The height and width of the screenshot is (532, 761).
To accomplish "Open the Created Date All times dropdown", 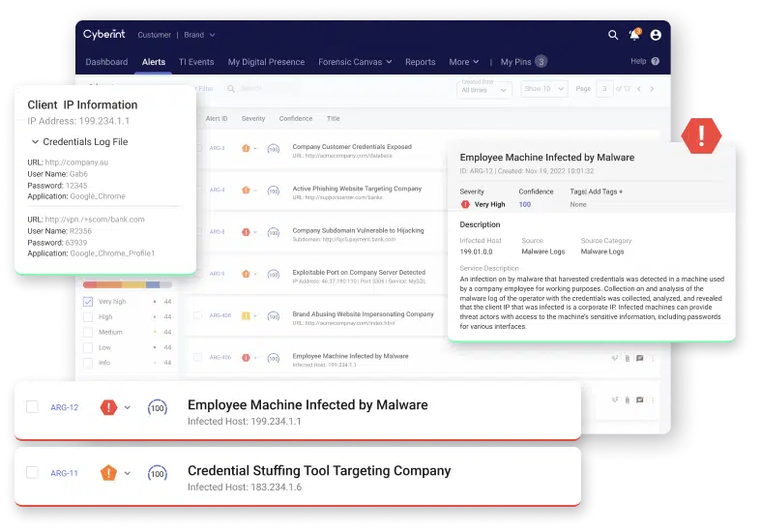I will point(483,89).
